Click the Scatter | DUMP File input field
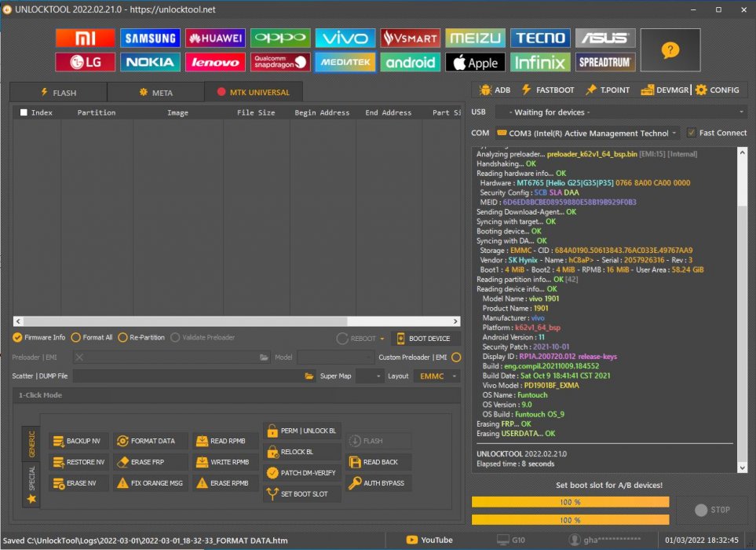 (188, 376)
